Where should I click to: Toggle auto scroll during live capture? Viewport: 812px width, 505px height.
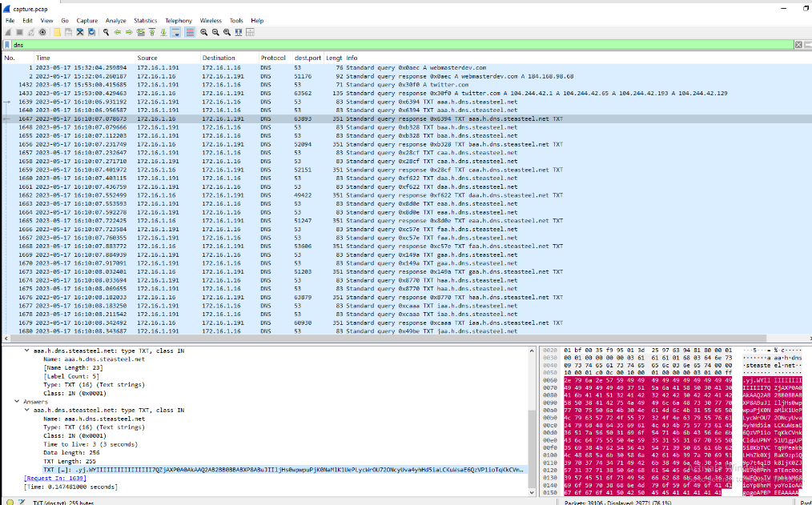[176, 32]
